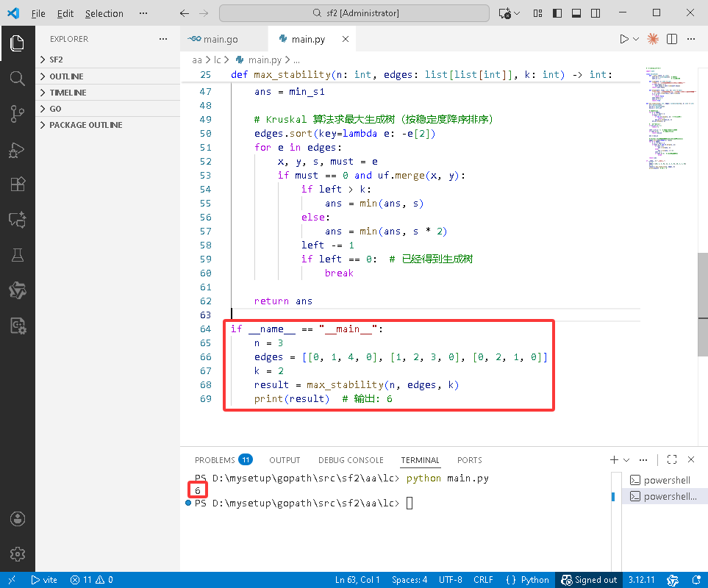This screenshot has width=708, height=588.
Task: Open terminal panel more actions ellipsis
Action: [643, 460]
